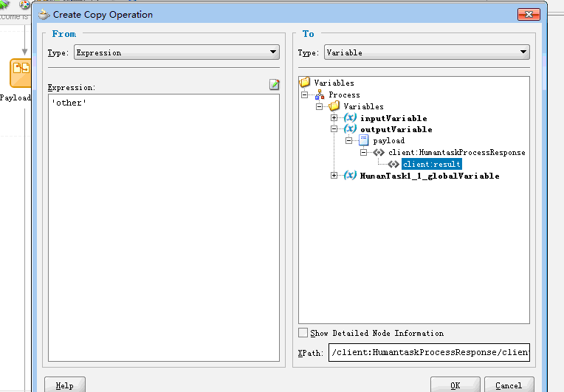The image size is (564, 392).
Task: Enable Show Detailed Node Information
Action: 303,333
